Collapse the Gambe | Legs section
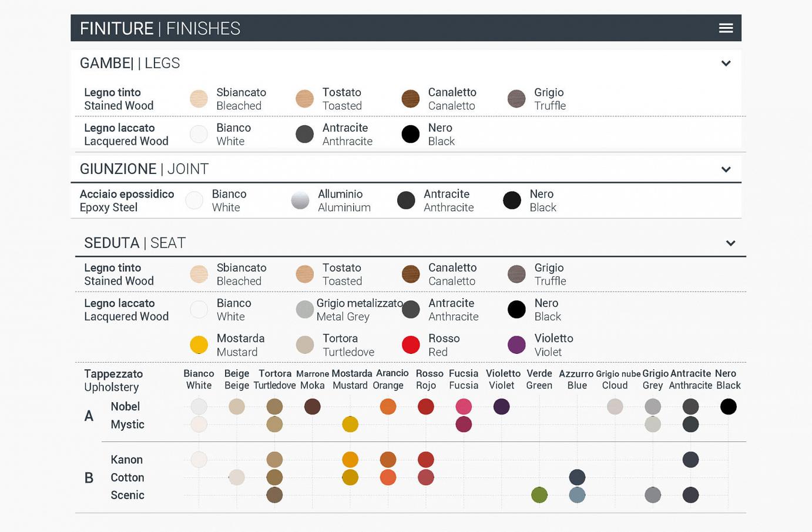This screenshot has width=812, height=532. click(x=726, y=63)
